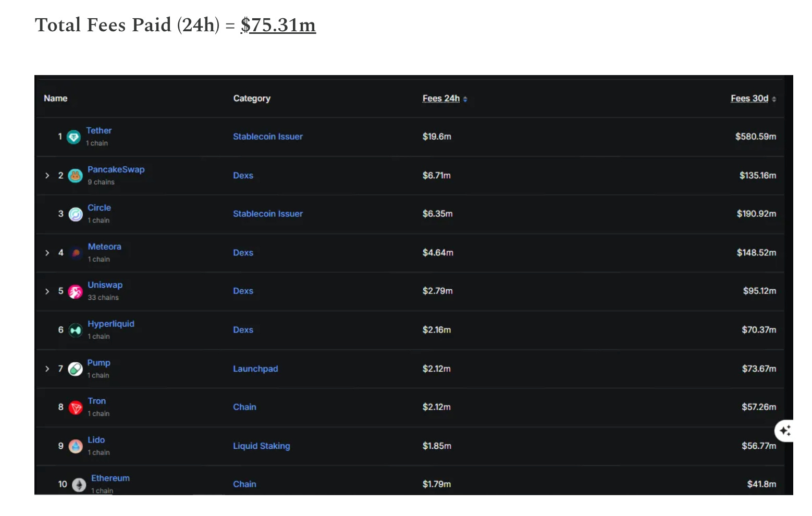Open Dexs category in Hyperliquid row

[x=243, y=330]
